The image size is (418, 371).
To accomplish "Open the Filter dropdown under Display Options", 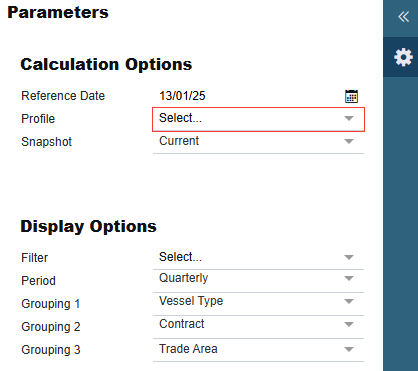I will click(258, 258).
